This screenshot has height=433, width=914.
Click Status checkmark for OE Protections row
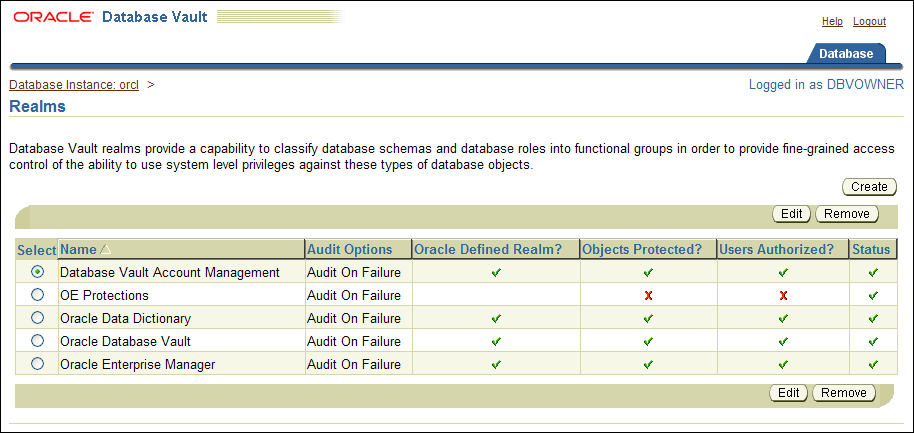pyautogui.click(x=873, y=295)
